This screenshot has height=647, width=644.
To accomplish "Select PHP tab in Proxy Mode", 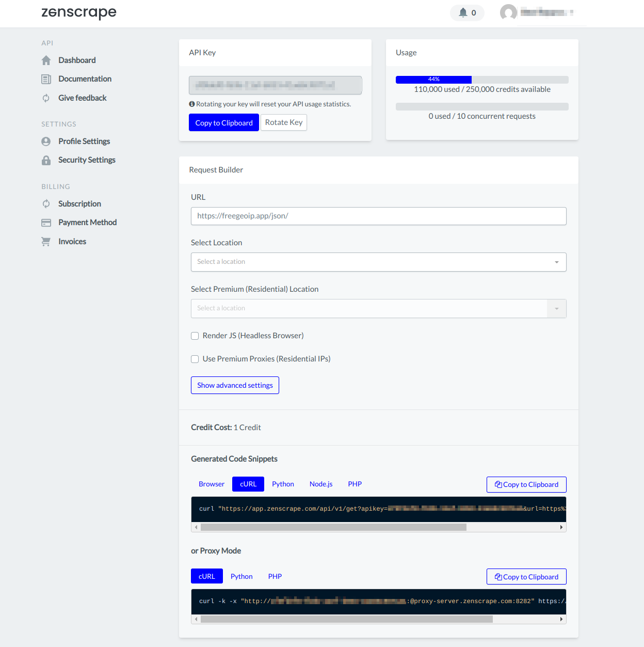I will pos(275,576).
